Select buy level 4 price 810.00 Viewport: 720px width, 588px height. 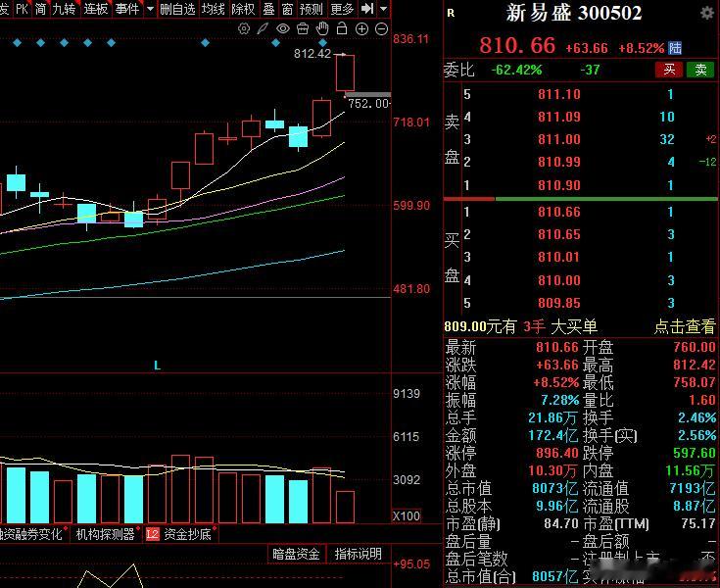[558, 280]
